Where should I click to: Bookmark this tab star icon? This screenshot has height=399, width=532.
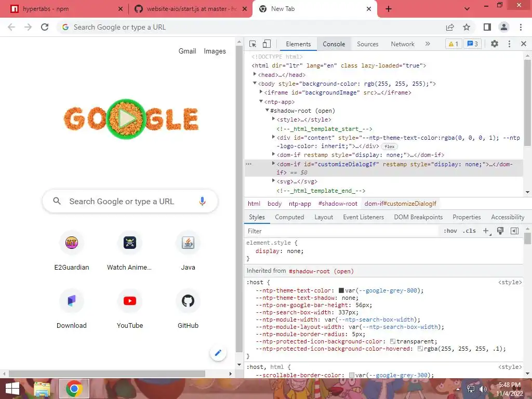tap(467, 27)
